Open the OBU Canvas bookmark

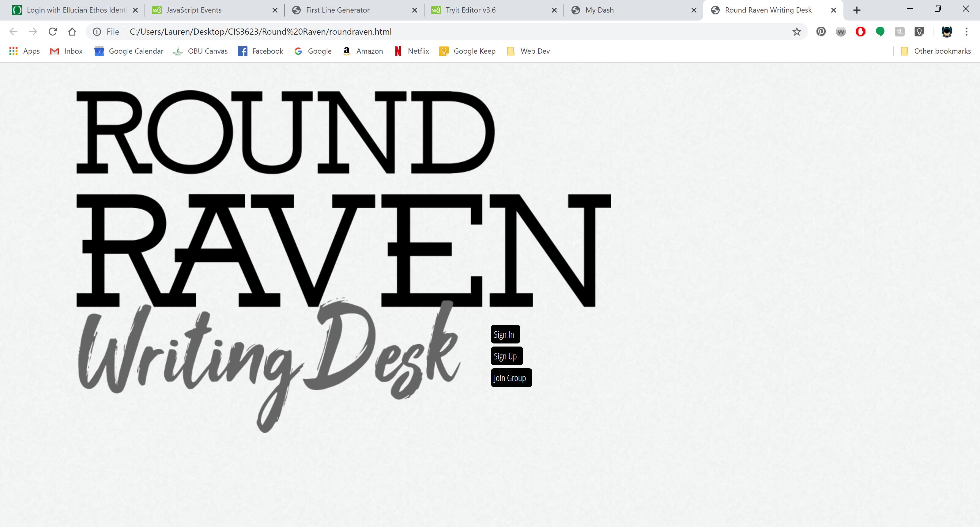click(x=200, y=51)
